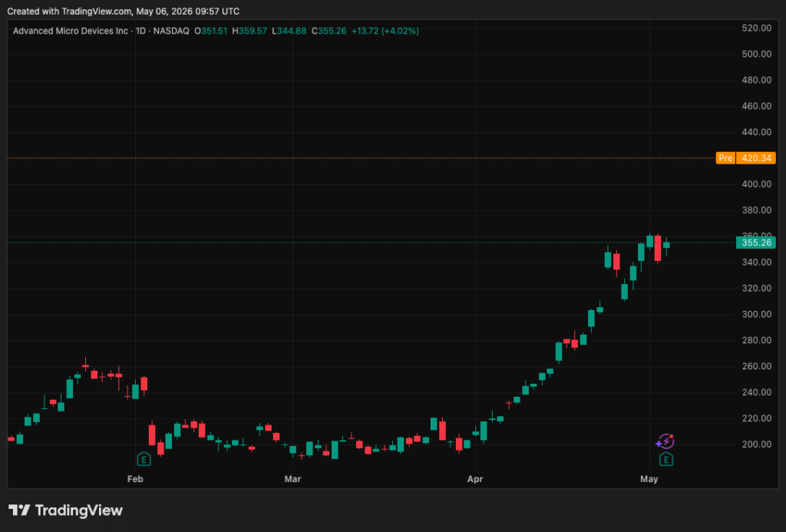Click the high value H359.57

(249, 31)
